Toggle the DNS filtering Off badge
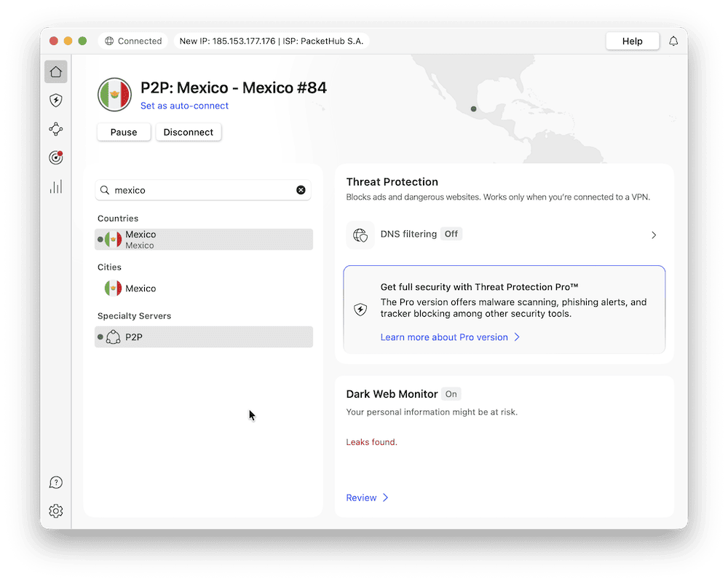The width and height of the screenshot is (728, 582). coord(451,234)
